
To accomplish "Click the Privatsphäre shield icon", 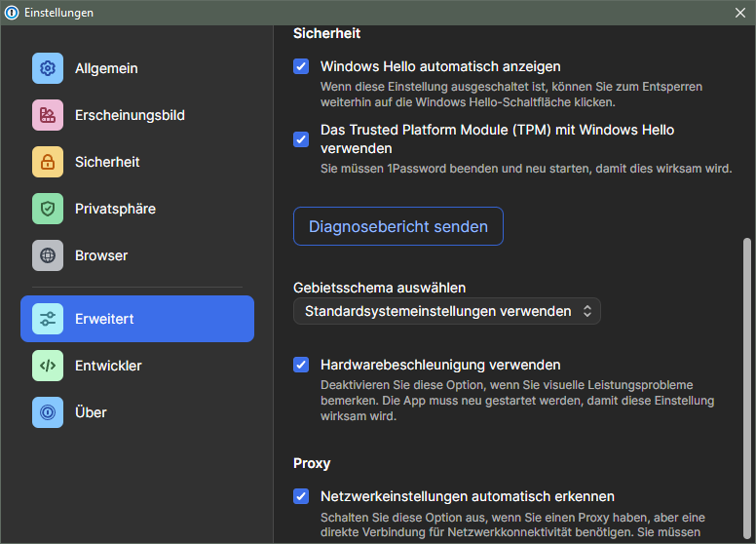I will coord(48,209).
